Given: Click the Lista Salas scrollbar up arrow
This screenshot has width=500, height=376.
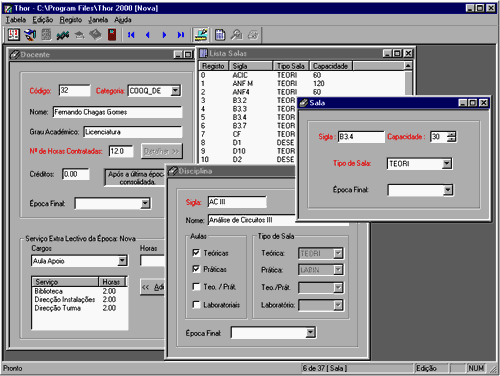Looking at the screenshot, I should pos(408,66).
